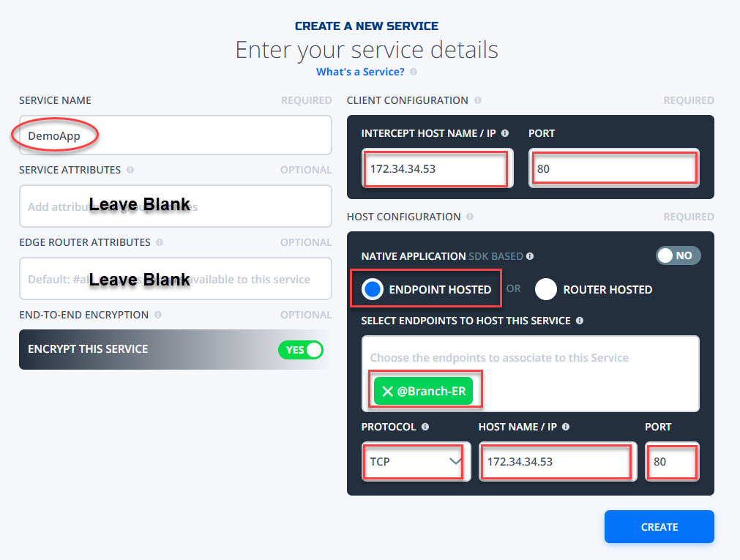The width and height of the screenshot is (740, 560).
Task: Select Router Hosted radio option
Action: (x=545, y=289)
